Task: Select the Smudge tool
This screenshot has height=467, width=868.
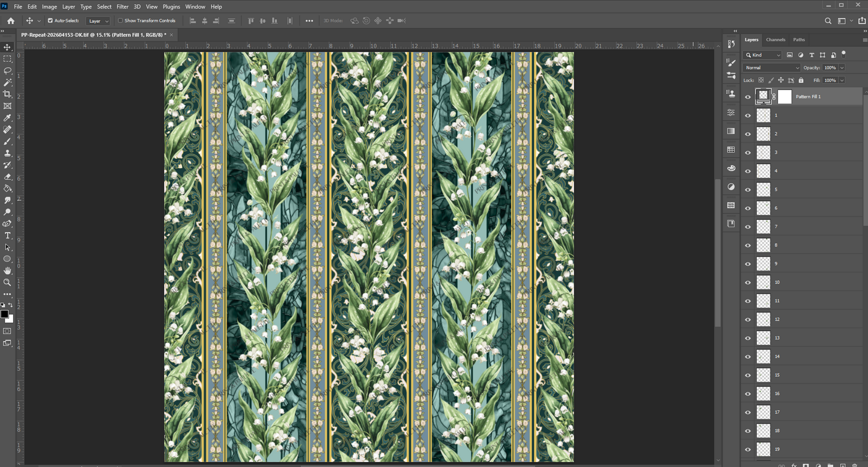Action: (7, 200)
